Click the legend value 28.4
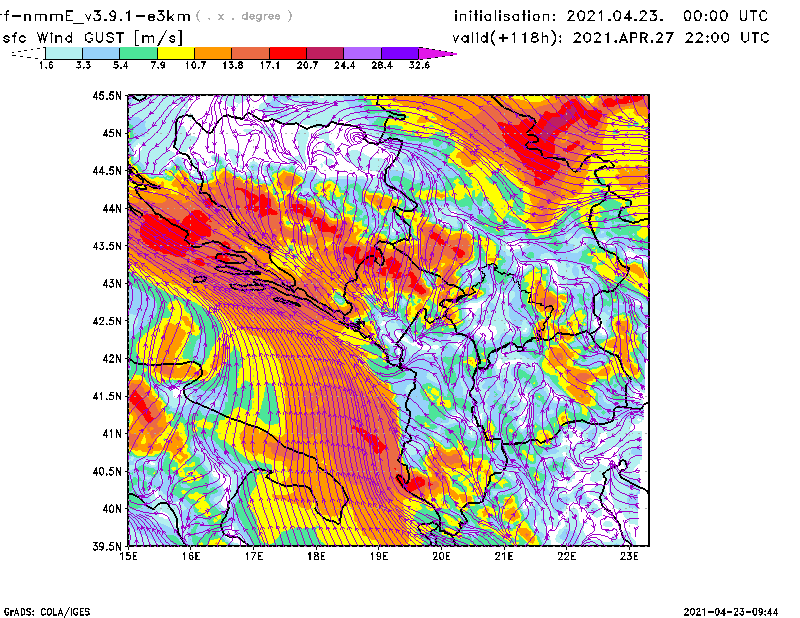This screenshot has height=618, width=800. 382,65
